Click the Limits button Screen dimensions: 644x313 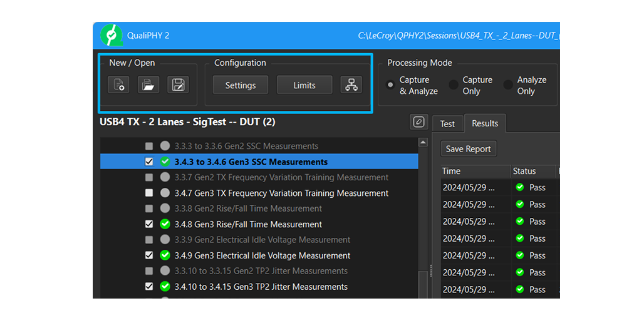click(x=304, y=85)
